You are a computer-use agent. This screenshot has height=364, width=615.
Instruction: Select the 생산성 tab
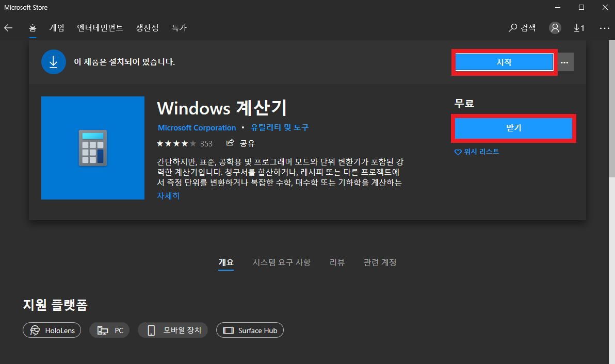click(147, 28)
